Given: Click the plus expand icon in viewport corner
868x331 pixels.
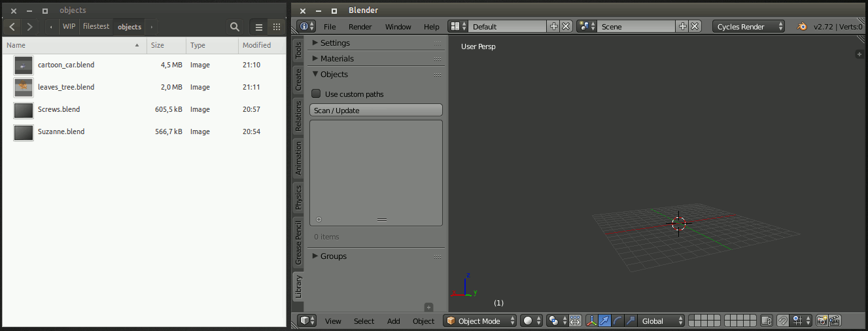Looking at the screenshot, I should tap(859, 54).
